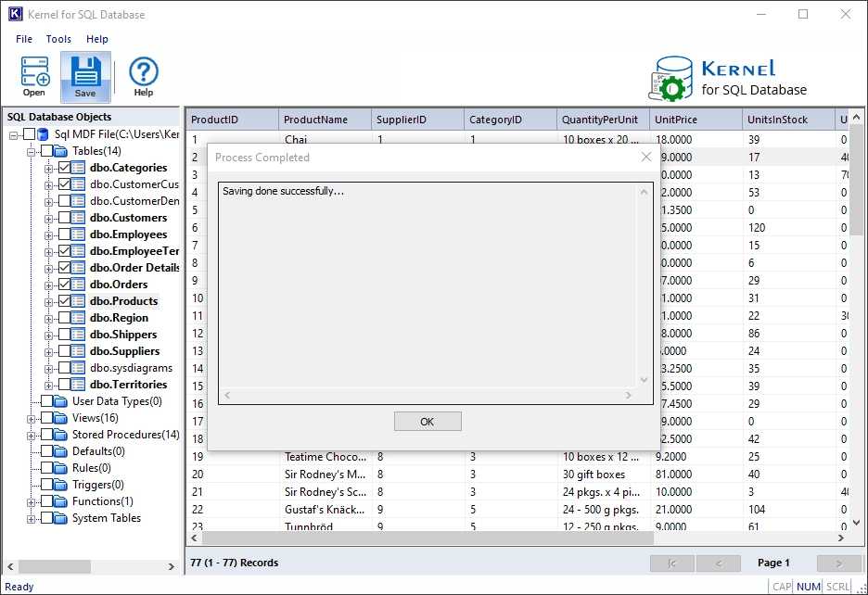Go to the previous page of records

pyautogui.click(x=719, y=563)
